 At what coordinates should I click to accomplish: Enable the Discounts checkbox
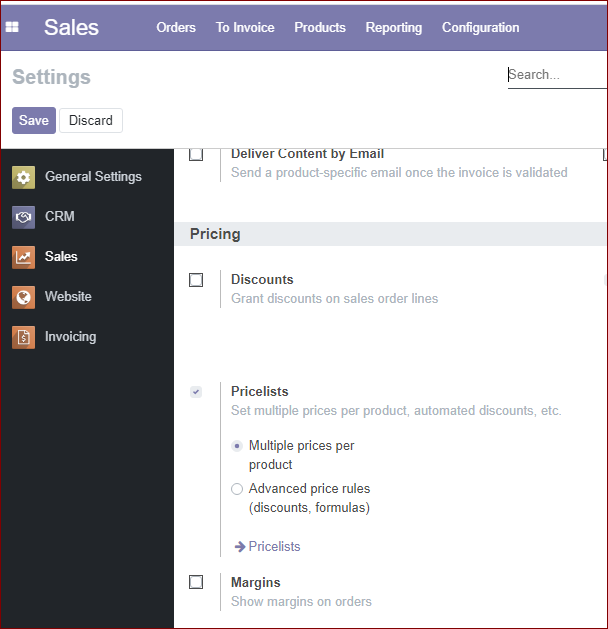[196, 280]
